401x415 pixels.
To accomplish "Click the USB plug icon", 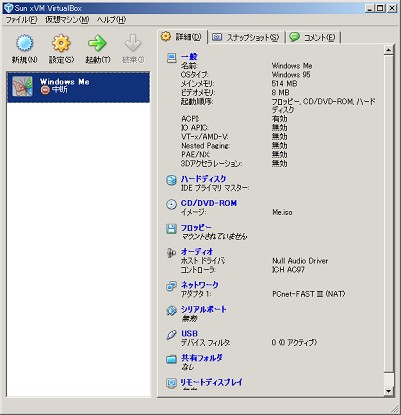I will click(x=171, y=335).
